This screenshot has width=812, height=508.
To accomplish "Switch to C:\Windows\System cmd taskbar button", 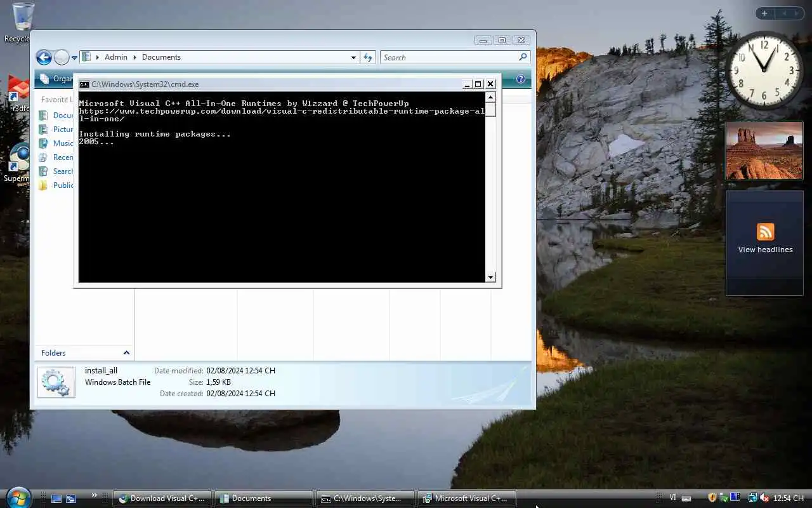I will (x=365, y=498).
